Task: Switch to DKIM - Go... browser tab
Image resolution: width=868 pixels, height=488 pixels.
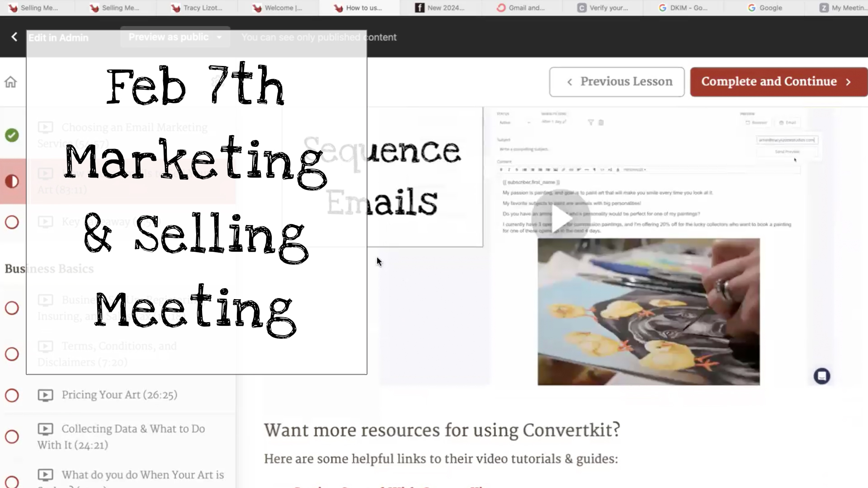Action: tap(683, 8)
